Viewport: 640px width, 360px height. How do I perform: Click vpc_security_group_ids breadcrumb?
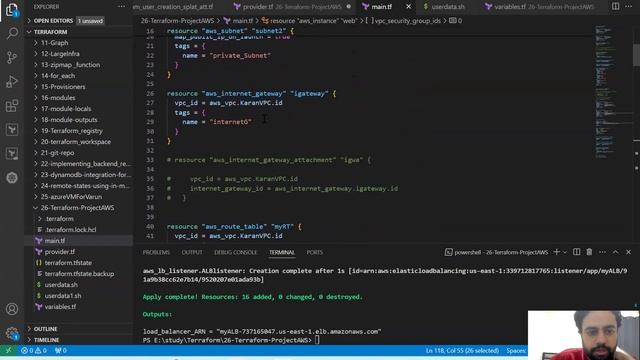tap(403, 21)
